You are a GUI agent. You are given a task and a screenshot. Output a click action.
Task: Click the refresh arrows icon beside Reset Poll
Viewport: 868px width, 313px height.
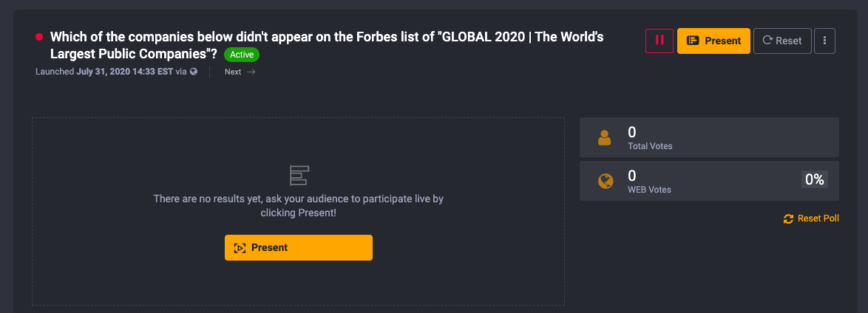(x=788, y=219)
